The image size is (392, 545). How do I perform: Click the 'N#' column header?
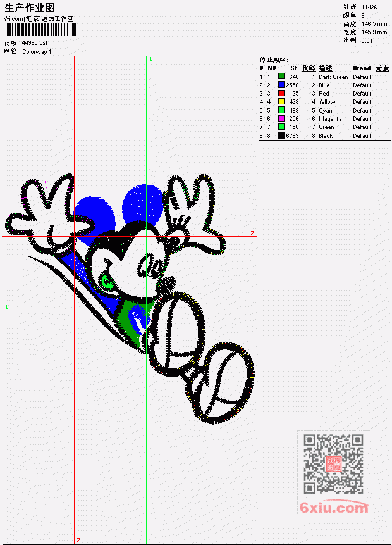click(271, 68)
